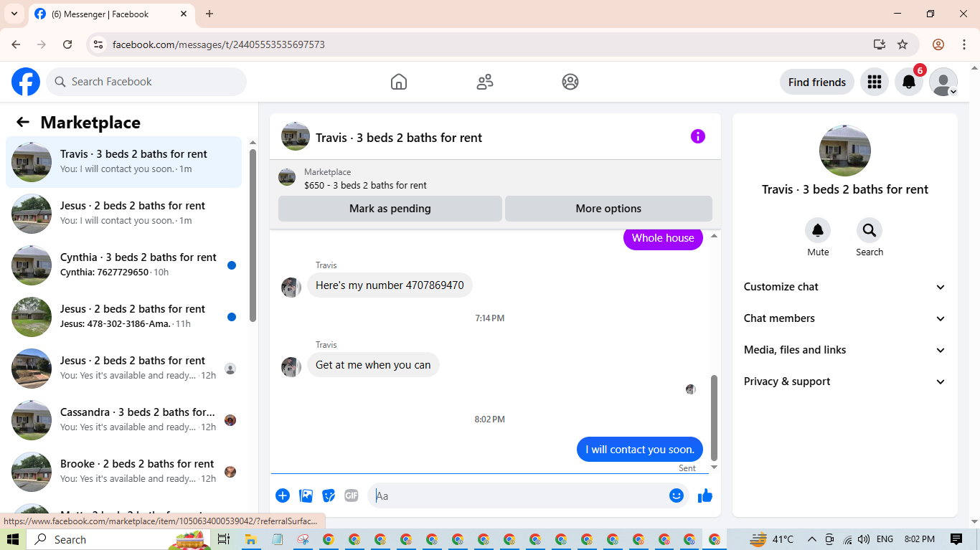
Task: Open the Friends icon in top navigation
Action: [x=485, y=82]
